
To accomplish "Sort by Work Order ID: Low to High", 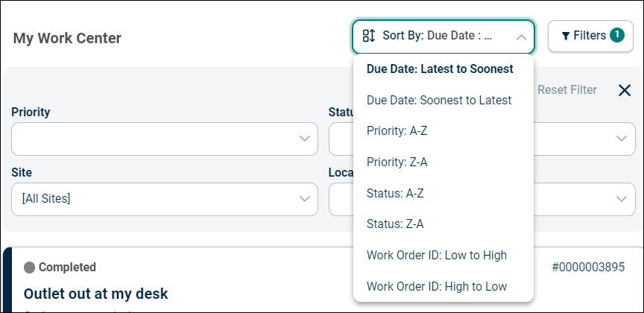I will tap(436, 255).
